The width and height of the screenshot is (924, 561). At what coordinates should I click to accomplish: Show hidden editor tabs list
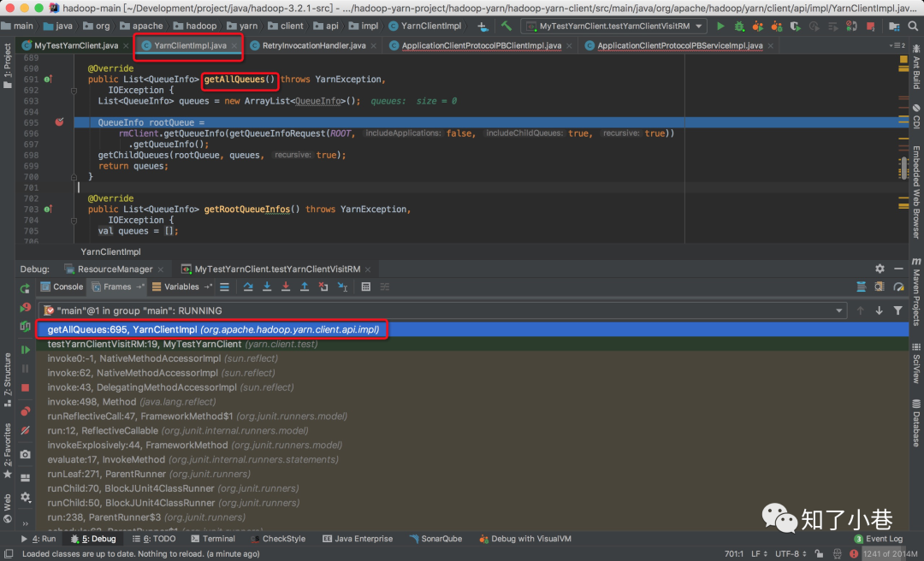pos(897,45)
